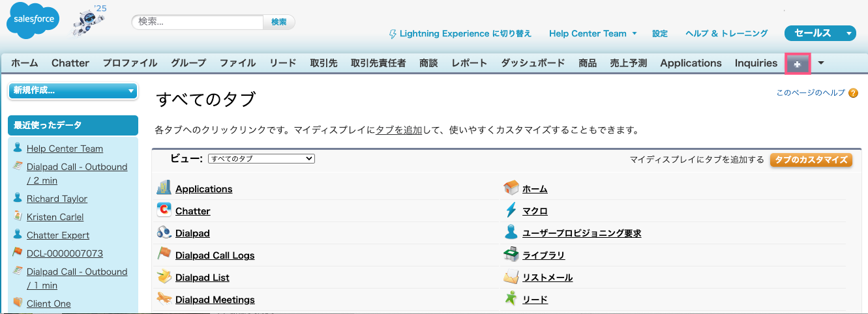
Task: Open the 設定 link
Action: click(660, 33)
